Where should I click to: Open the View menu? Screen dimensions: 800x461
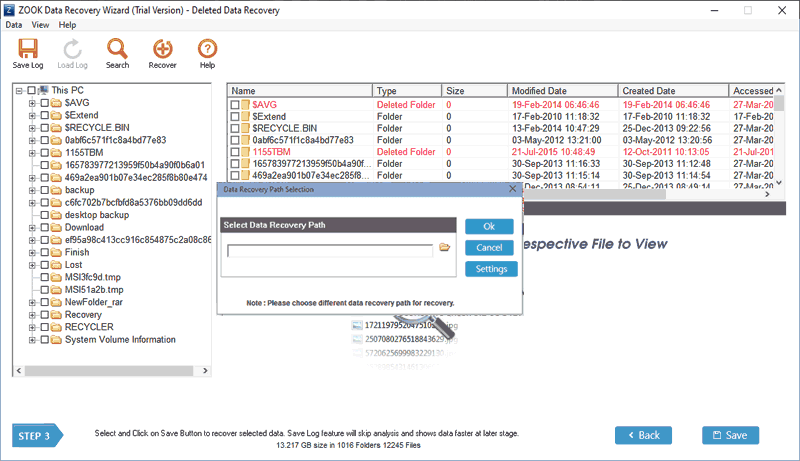click(40, 25)
